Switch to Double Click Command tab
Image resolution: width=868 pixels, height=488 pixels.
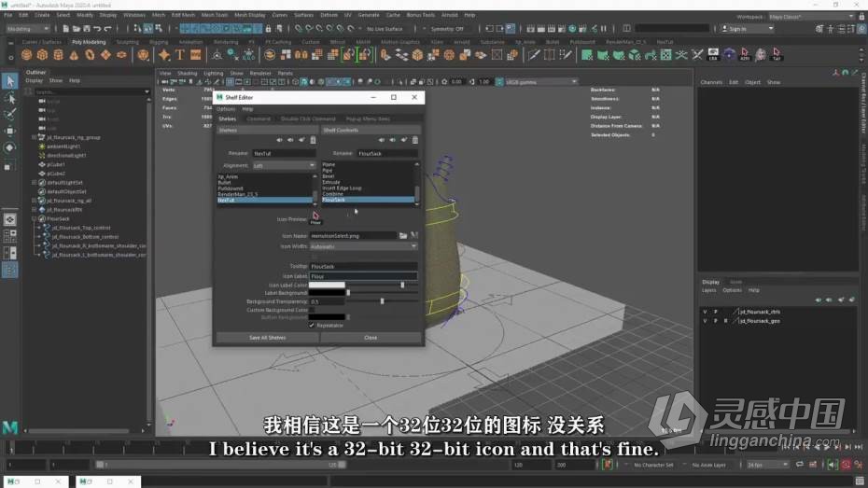[308, 119]
